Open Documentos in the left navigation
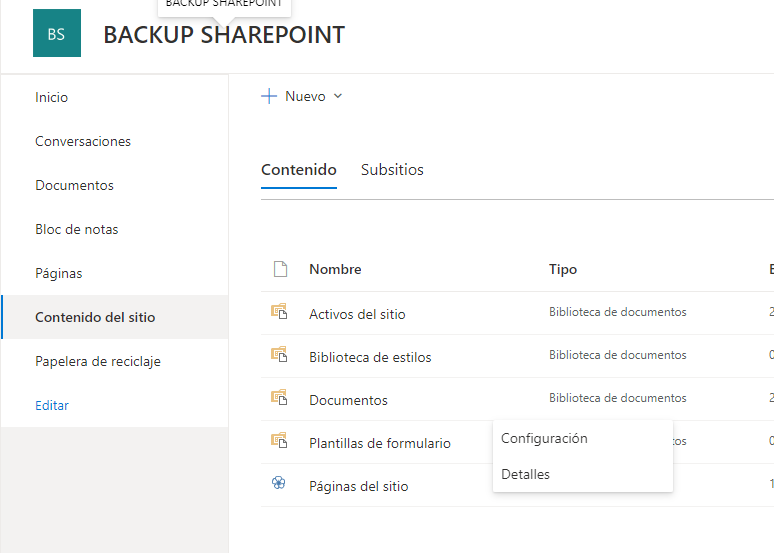Viewport: 774px width, 553px height. (75, 185)
